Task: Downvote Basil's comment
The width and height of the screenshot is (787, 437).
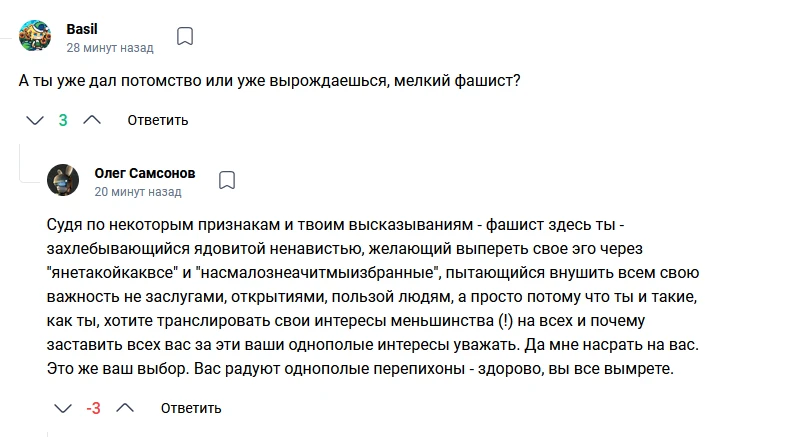Action: tap(35, 120)
